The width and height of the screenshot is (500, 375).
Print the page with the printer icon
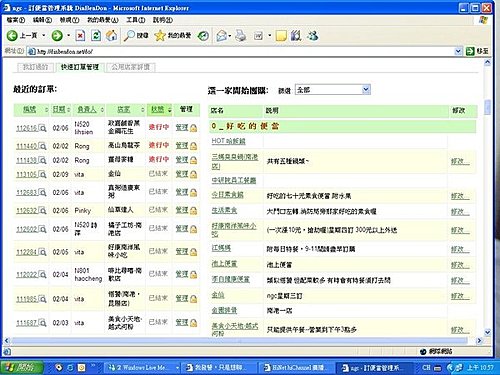coord(241,36)
